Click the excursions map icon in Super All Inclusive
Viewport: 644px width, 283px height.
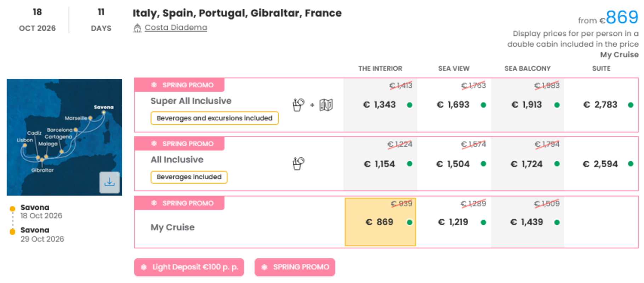(x=326, y=105)
